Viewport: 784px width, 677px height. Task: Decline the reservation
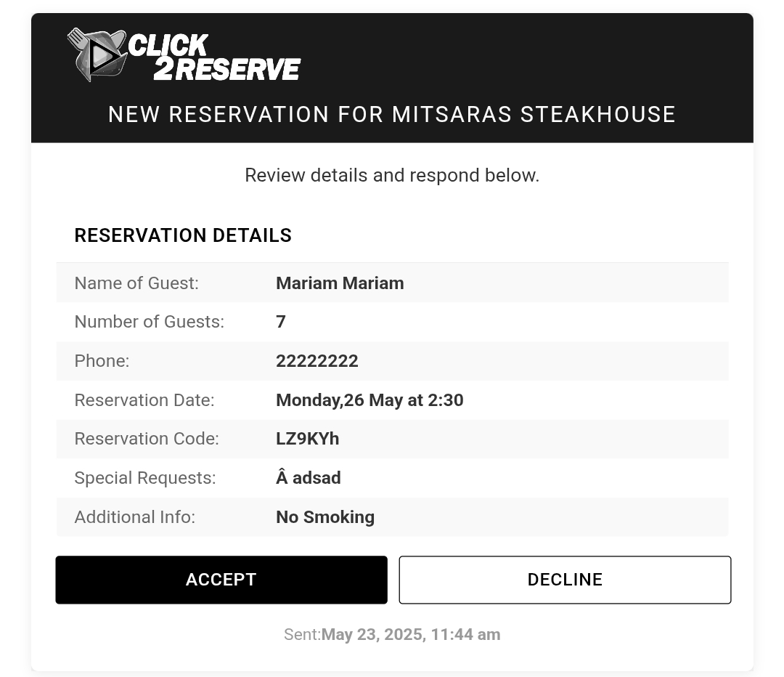click(x=565, y=580)
